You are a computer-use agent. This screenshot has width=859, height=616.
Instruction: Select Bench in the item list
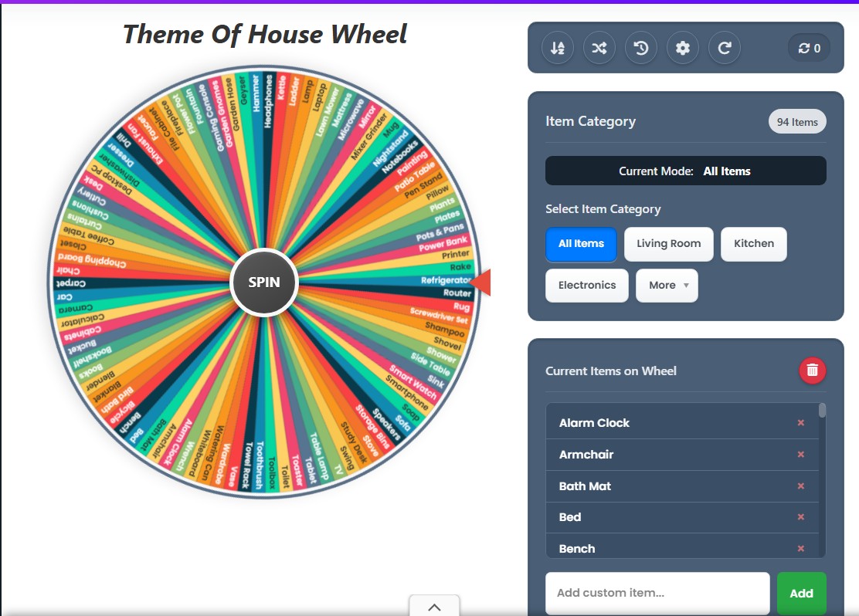click(577, 549)
